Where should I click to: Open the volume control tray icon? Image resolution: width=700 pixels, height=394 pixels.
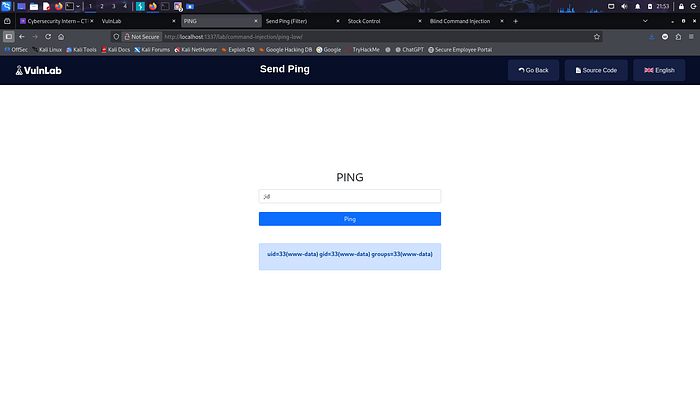pyautogui.click(x=624, y=6)
